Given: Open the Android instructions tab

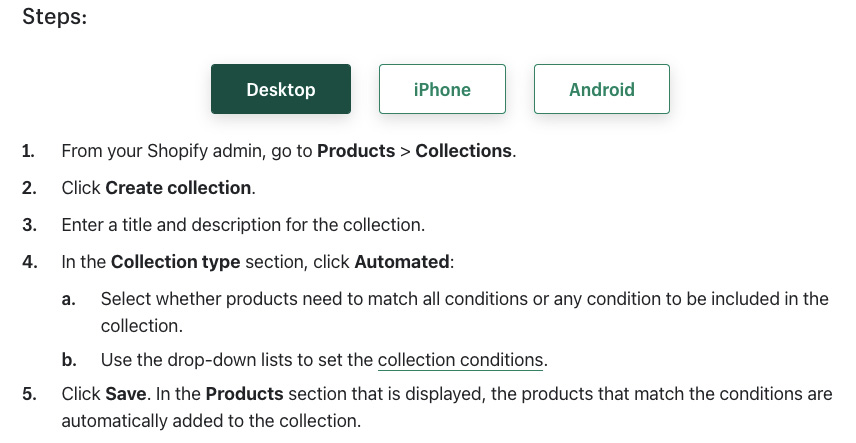Looking at the screenshot, I should [x=601, y=89].
